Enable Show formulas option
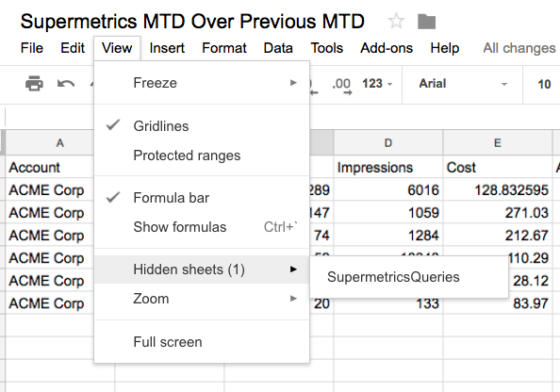The image size is (560, 392). tap(202, 227)
